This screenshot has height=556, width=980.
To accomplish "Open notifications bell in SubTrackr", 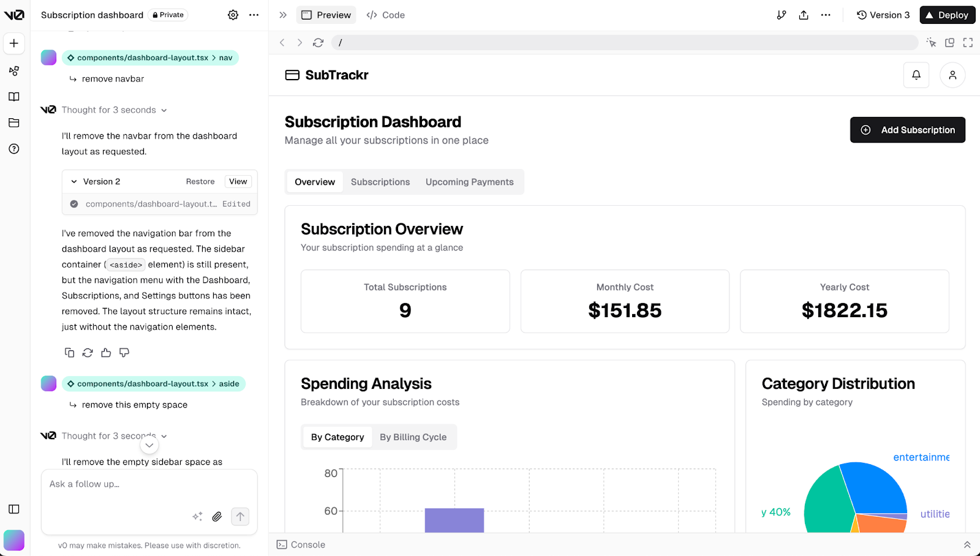I will (916, 75).
